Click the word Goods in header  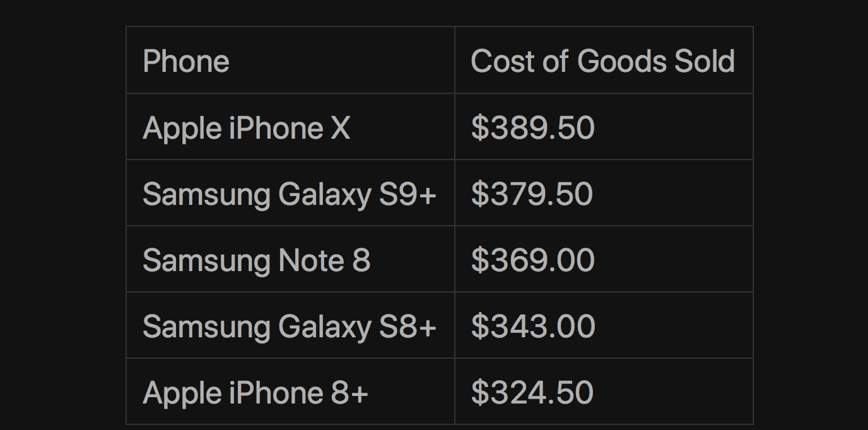click(621, 61)
